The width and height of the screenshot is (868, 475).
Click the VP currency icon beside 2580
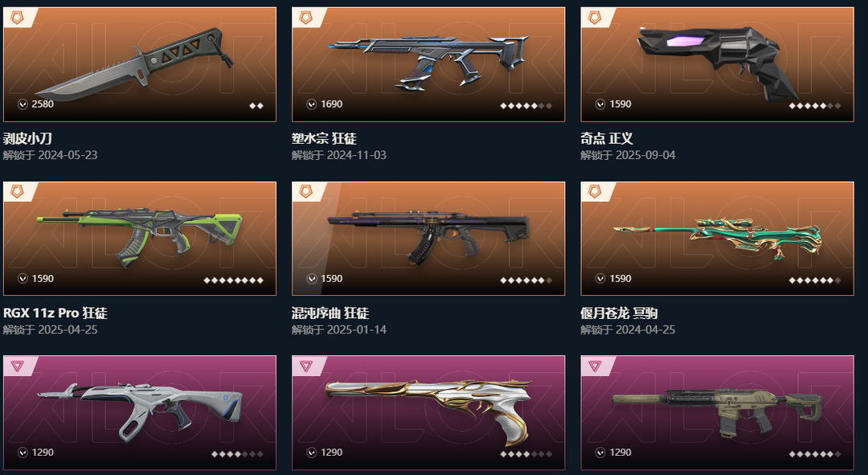[x=23, y=104]
